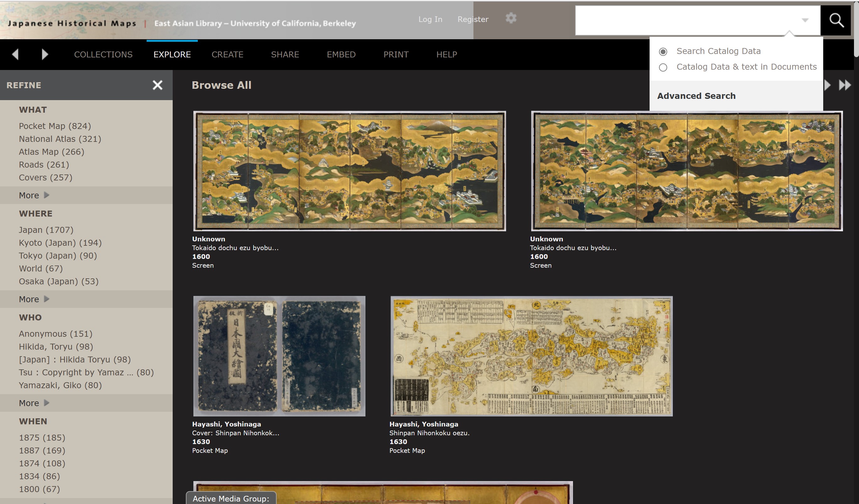Screen dimensions: 859x504
Task: Click the Log In link
Action: point(430,19)
